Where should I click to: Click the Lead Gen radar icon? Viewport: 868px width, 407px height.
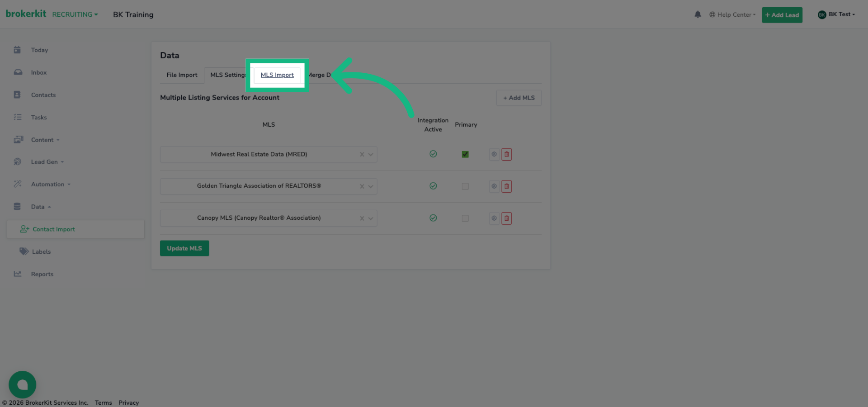tap(18, 162)
